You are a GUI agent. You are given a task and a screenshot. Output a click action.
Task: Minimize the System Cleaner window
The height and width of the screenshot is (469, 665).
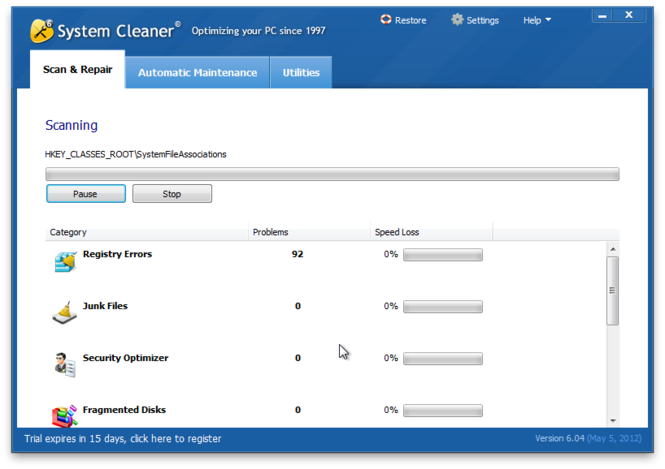(x=602, y=16)
